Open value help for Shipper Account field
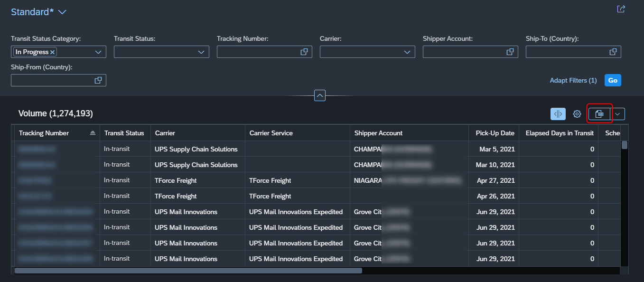Viewport: 644px width, 282px height. (x=510, y=52)
